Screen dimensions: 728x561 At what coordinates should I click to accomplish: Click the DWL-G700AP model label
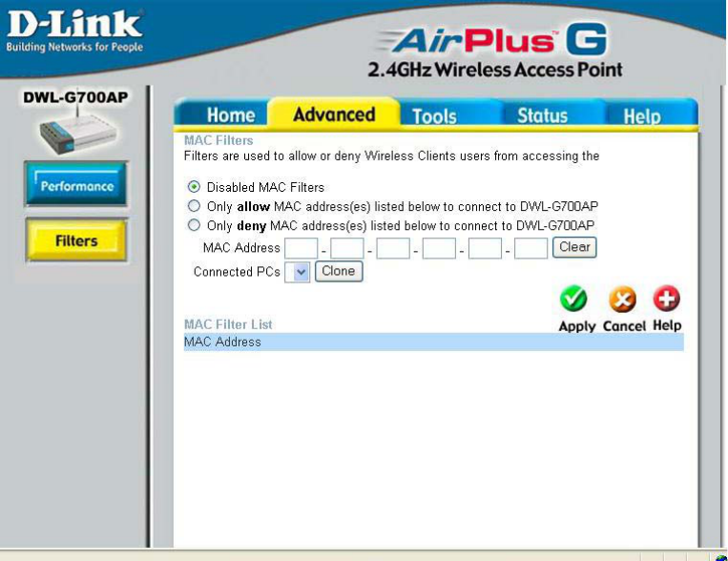click(x=75, y=97)
